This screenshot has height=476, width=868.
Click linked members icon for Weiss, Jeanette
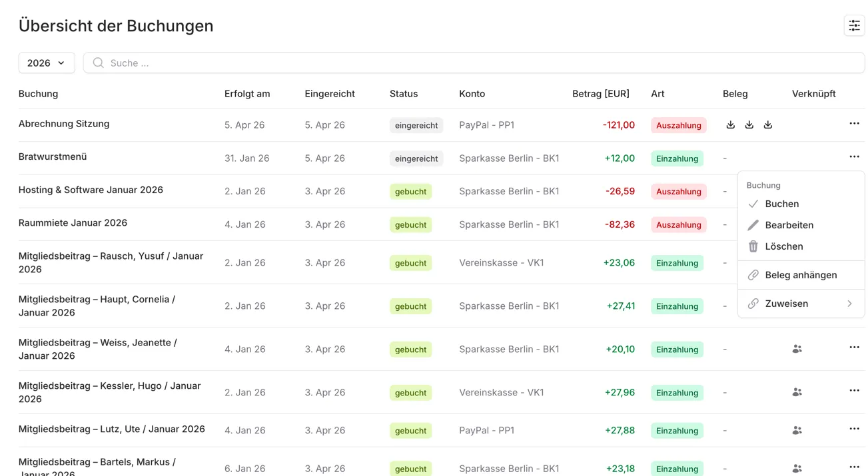pyautogui.click(x=797, y=349)
